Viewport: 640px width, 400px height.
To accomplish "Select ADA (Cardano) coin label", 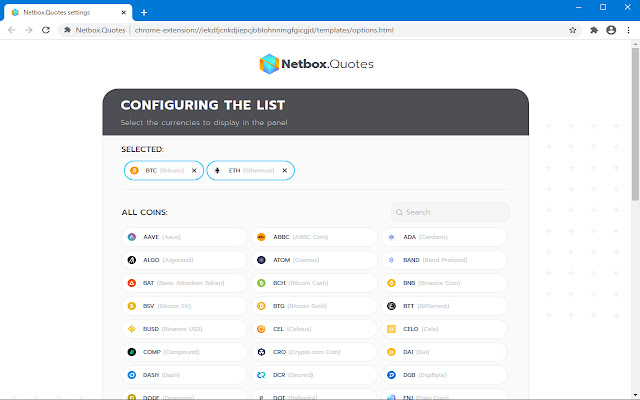I will point(425,237).
